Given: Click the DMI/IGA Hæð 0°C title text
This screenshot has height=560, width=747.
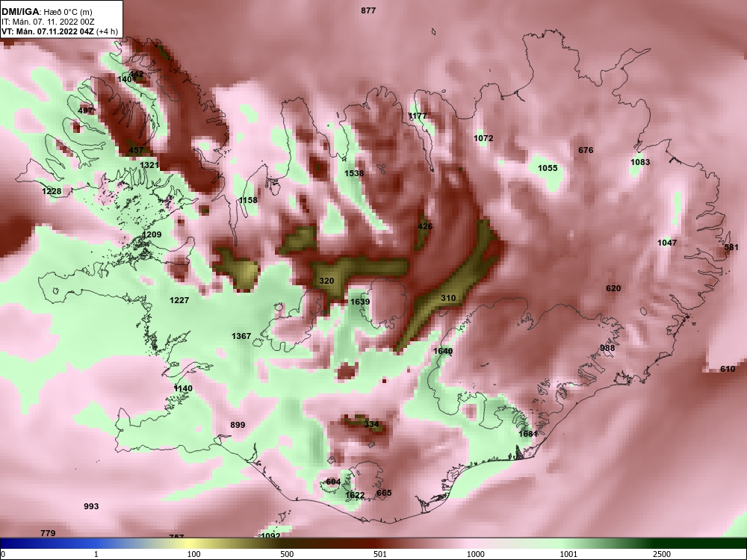Looking at the screenshot, I should [46, 12].
